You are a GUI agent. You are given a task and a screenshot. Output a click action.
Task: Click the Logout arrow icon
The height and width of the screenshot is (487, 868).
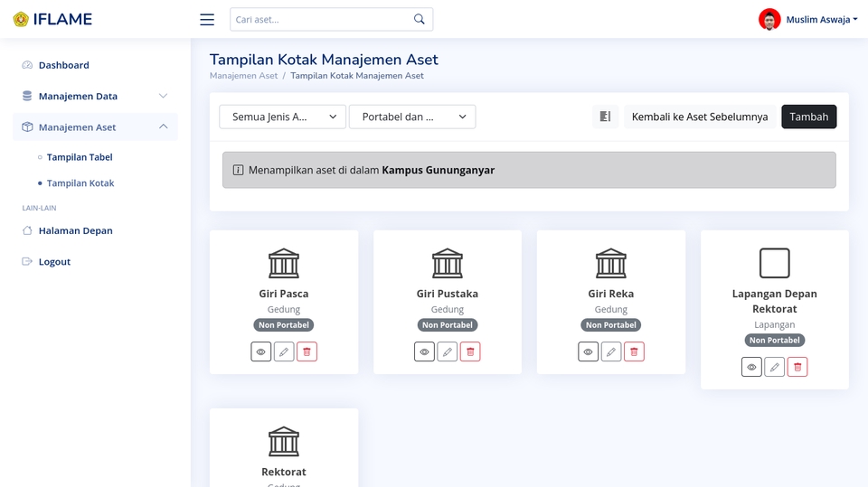(x=27, y=261)
